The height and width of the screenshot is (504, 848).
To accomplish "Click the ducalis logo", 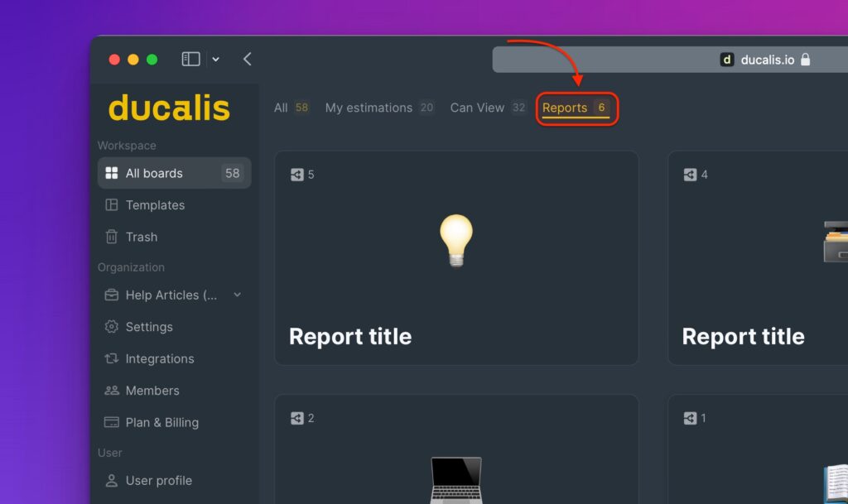I will [169, 108].
